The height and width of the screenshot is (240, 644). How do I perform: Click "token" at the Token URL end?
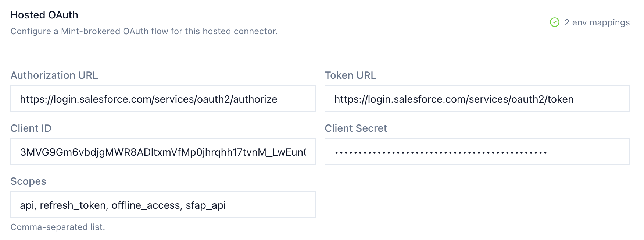point(560,99)
